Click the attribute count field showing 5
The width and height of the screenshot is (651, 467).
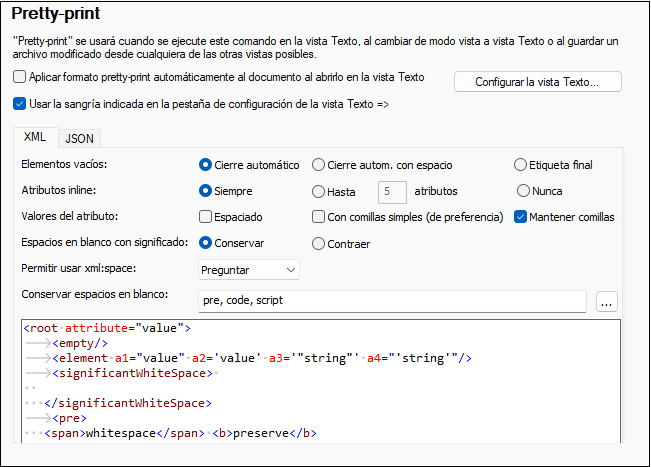click(x=392, y=191)
